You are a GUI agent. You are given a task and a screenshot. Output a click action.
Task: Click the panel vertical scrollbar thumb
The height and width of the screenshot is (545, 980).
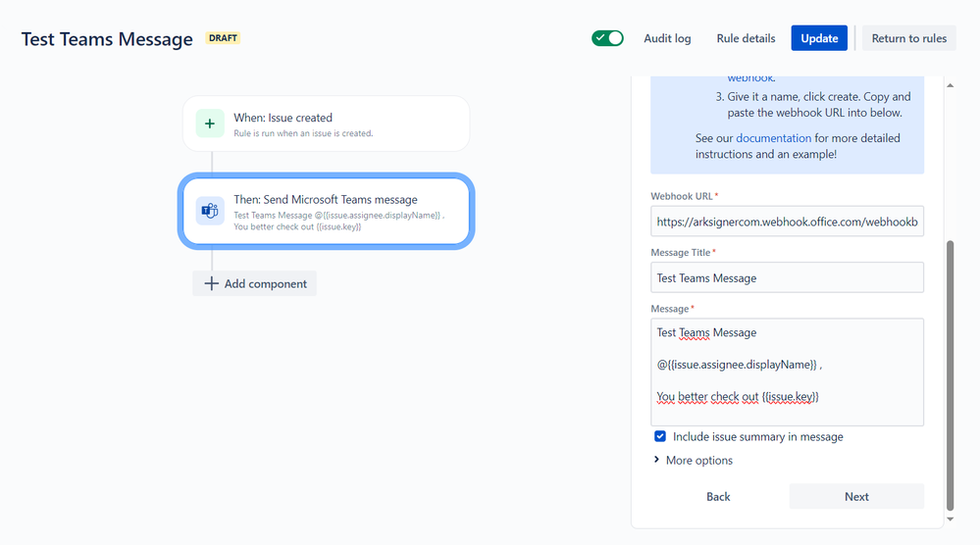click(950, 375)
